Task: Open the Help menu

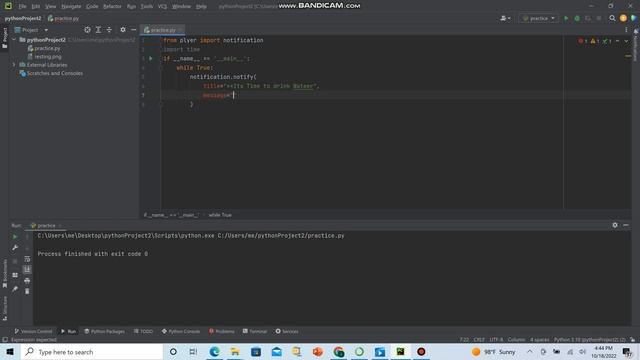Action: 201,7
